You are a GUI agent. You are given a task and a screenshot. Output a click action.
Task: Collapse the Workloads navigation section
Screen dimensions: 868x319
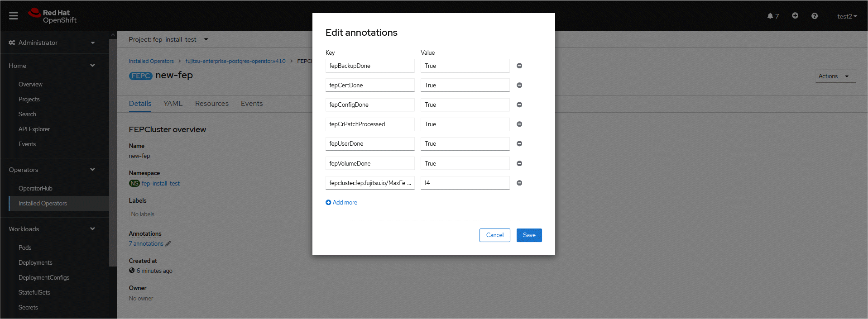[x=52, y=229]
